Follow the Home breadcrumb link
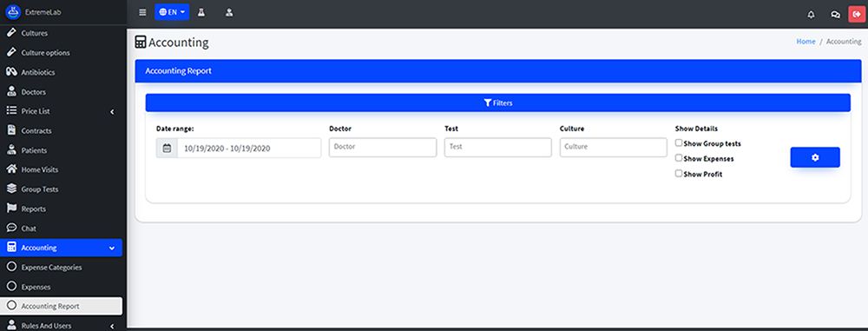This screenshot has width=868, height=331. pos(806,42)
